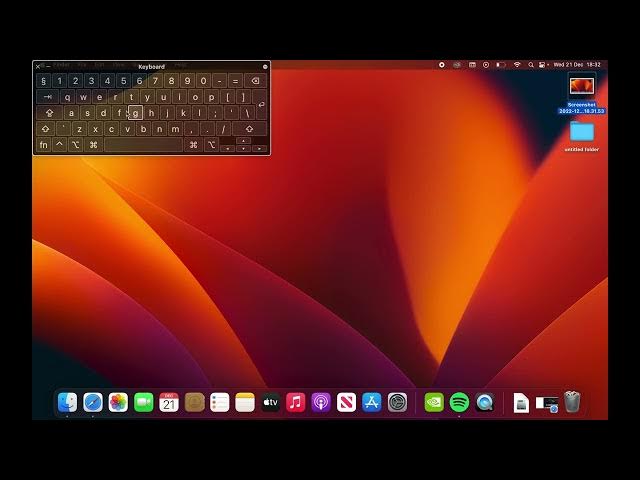This screenshot has width=640, height=480.
Task: Open Spotlight search in menu bar
Action: (x=531, y=65)
